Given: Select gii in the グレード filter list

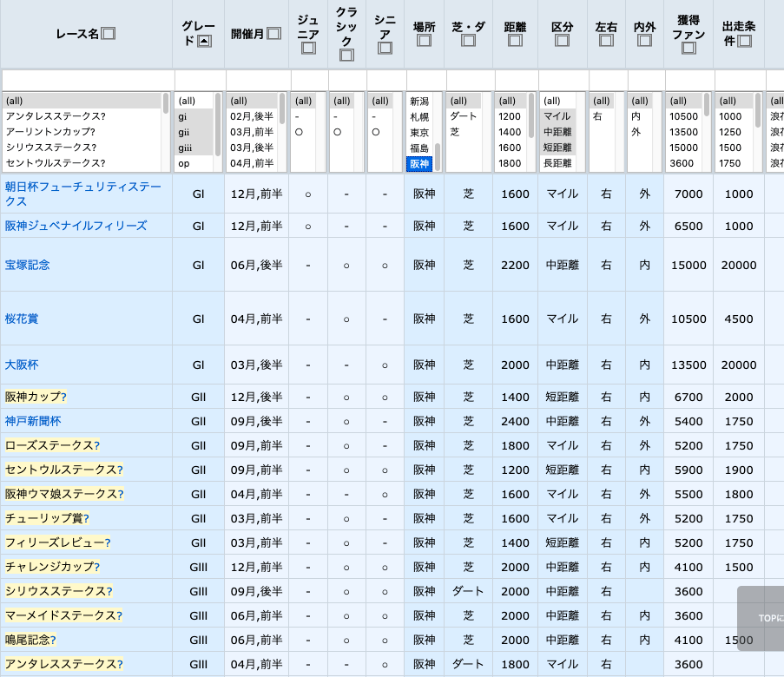Looking at the screenshot, I should 183,132.
